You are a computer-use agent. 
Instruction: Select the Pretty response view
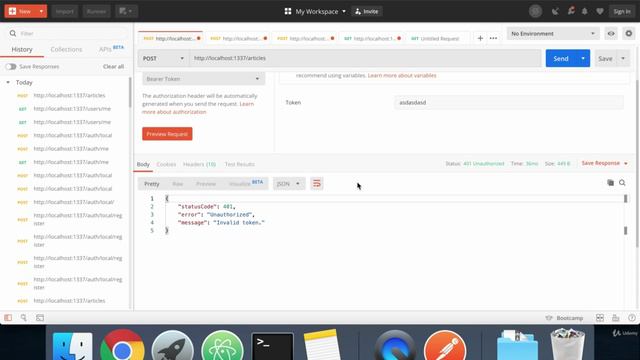click(151, 184)
